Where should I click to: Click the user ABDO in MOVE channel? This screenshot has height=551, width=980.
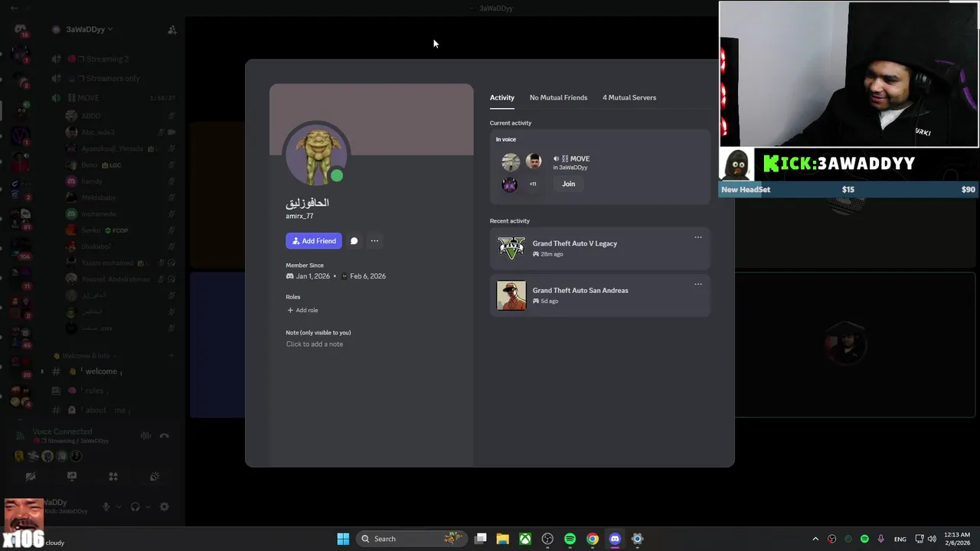coord(91,116)
